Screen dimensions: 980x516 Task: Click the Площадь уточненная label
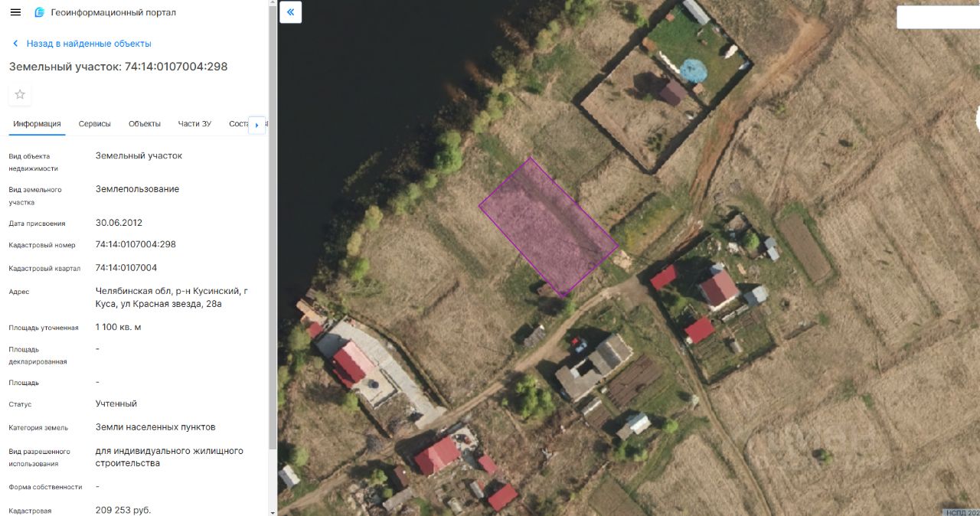pyautogui.click(x=44, y=328)
